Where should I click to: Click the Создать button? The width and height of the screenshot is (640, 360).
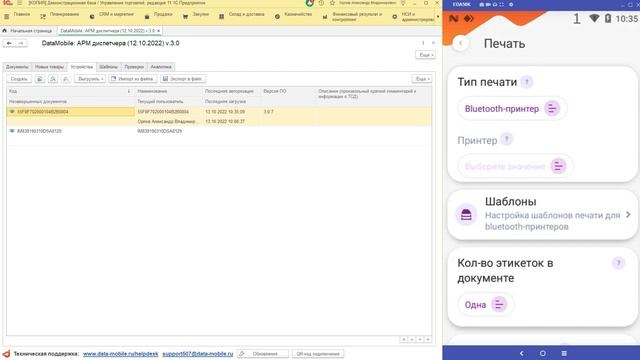(19, 79)
